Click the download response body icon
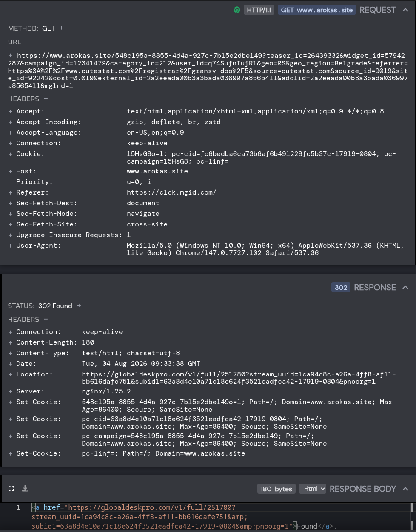The width and height of the screenshot is (416, 532). click(x=25, y=489)
